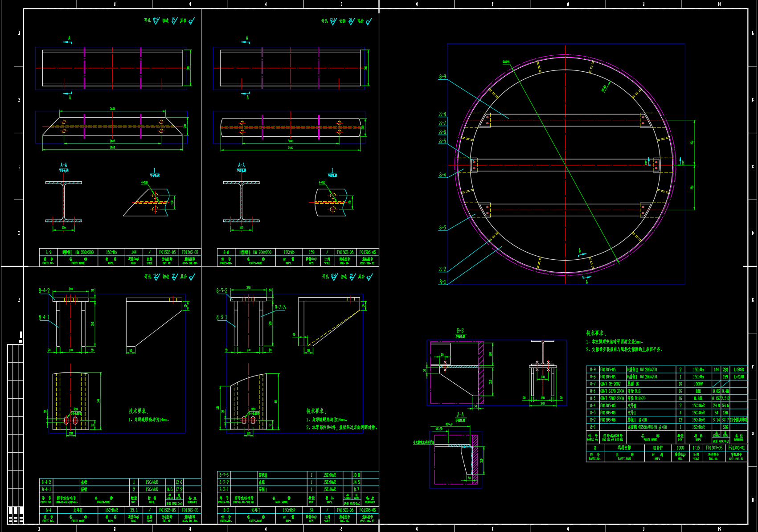758x532 pixels.
Task: Select the 8-1 support ring row in the parts list
Action: point(667,427)
